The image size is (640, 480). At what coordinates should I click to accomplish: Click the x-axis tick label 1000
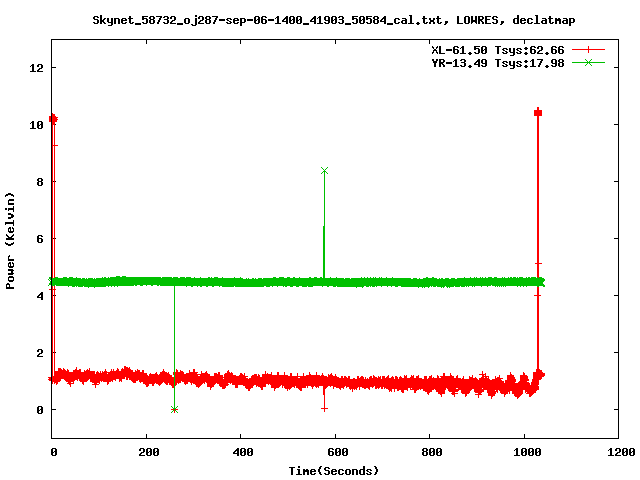click(x=527, y=452)
